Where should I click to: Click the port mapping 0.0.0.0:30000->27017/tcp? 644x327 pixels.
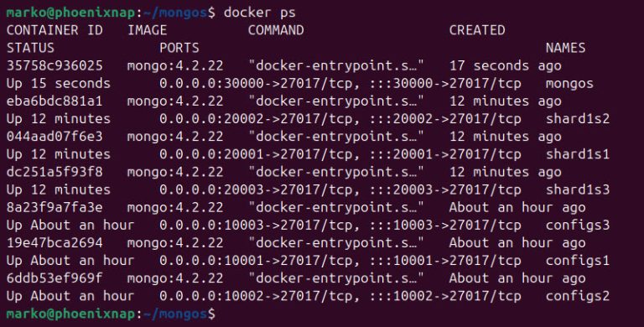coord(257,83)
